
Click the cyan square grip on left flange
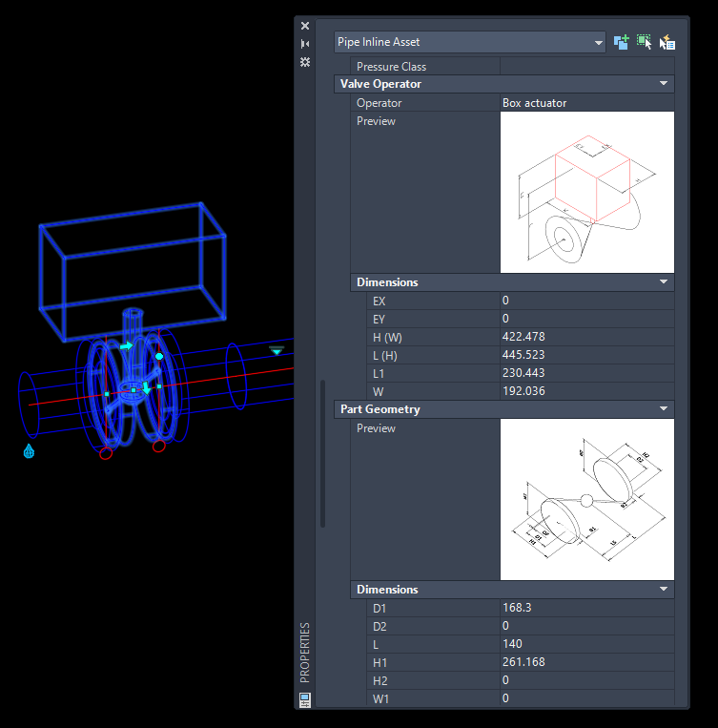point(107,394)
